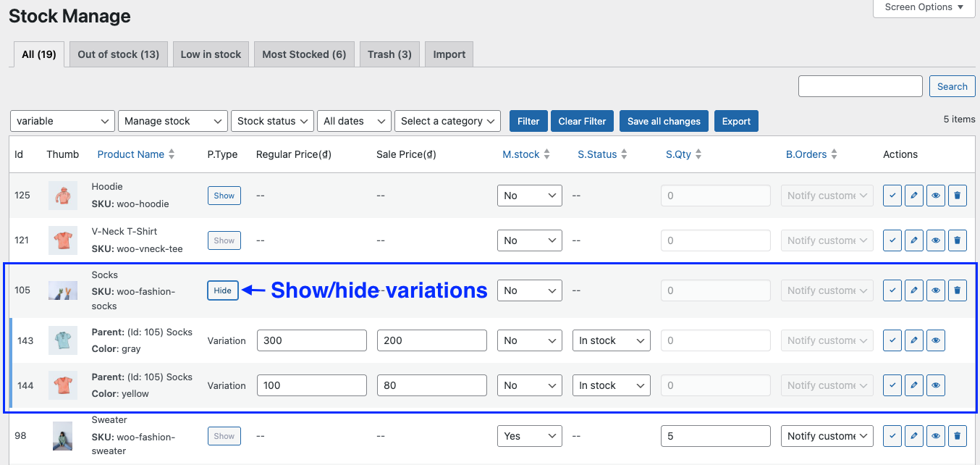The image size is (980, 465).
Task: View the Sweater product eye icon
Action: tap(936, 436)
